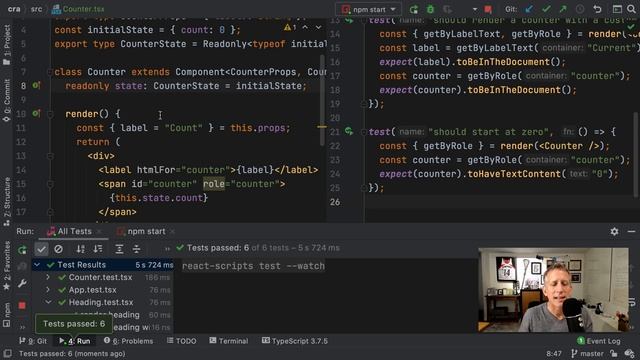Open Run Anything window icon in toolbar

[617, 9]
